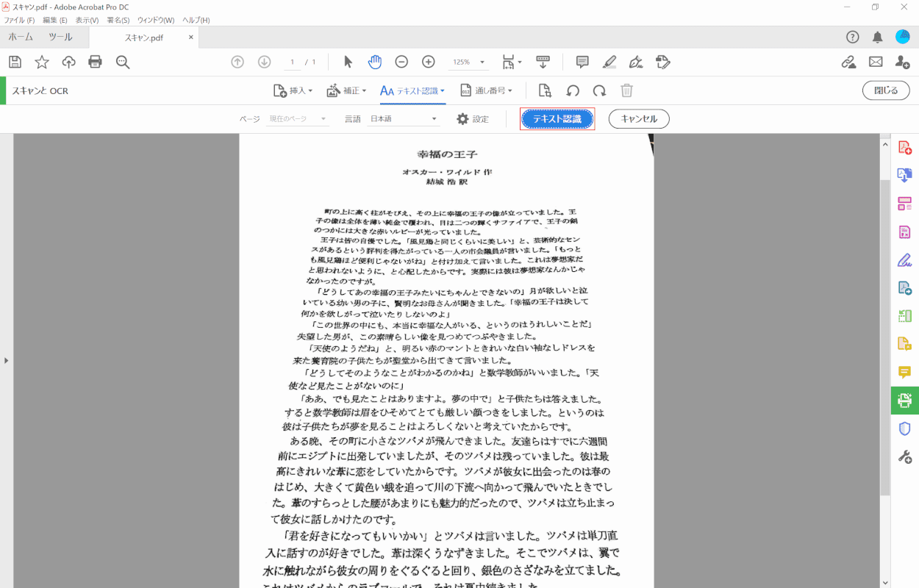Open the ページ 現在のページ dropdown
The height and width of the screenshot is (588, 919).
coord(297,118)
